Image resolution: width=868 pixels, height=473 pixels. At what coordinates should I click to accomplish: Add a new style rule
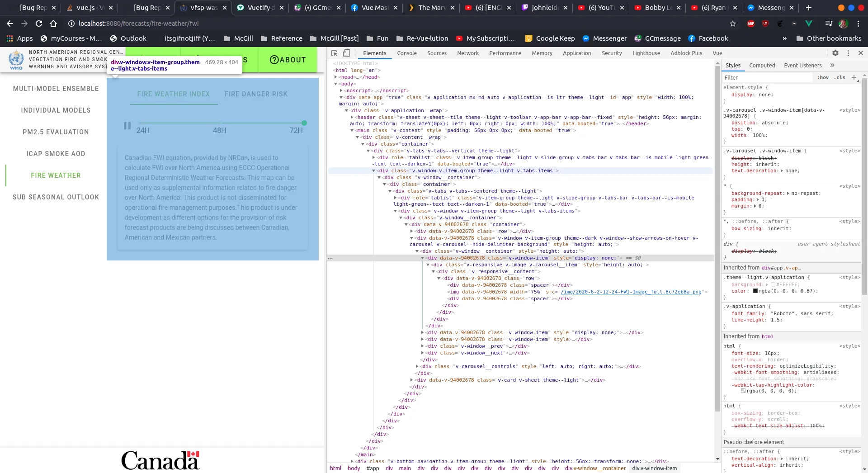click(854, 77)
